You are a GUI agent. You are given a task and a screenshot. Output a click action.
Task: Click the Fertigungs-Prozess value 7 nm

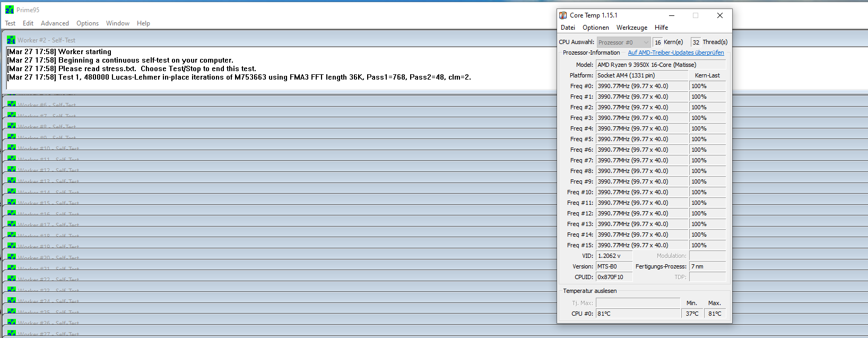click(707, 266)
